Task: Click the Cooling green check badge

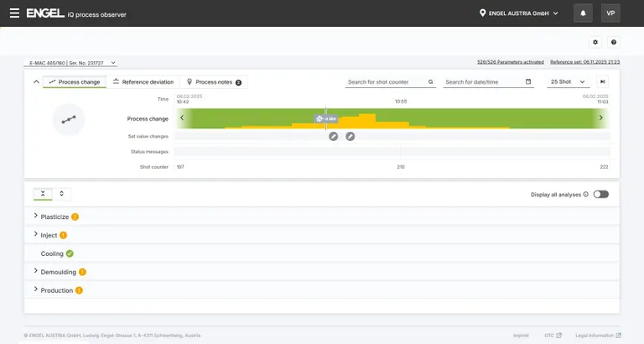Action: [x=70, y=253]
